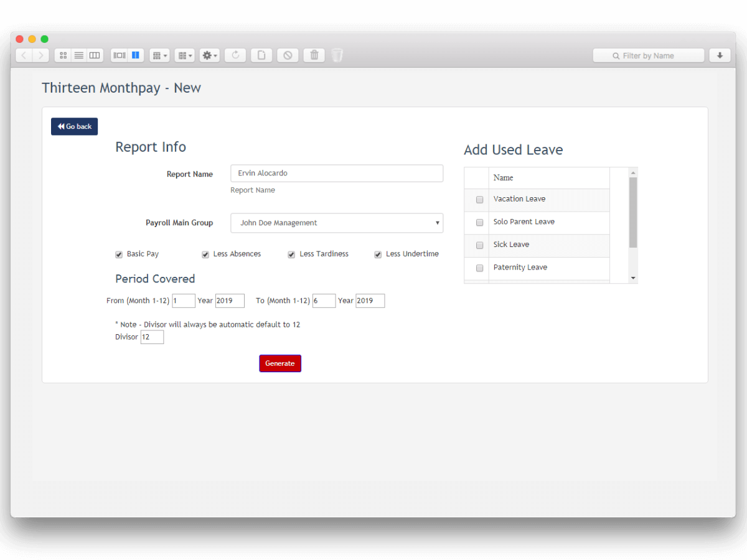Enable the Basic Pay checkbox
This screenshot has width=747, height=560.
[118, 254]
